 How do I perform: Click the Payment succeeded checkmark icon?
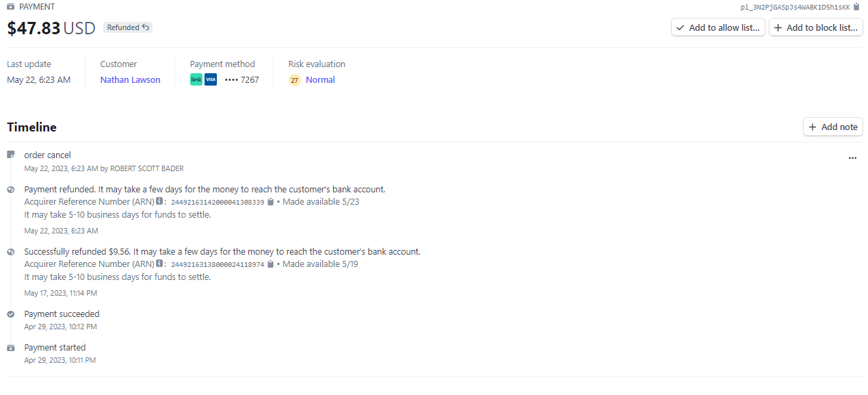point(11,314)
